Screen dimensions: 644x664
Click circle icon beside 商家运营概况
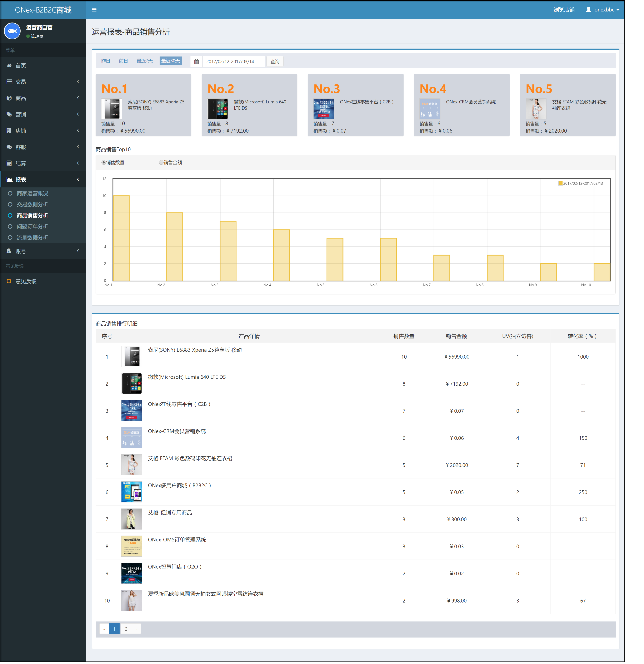[10, 193]
